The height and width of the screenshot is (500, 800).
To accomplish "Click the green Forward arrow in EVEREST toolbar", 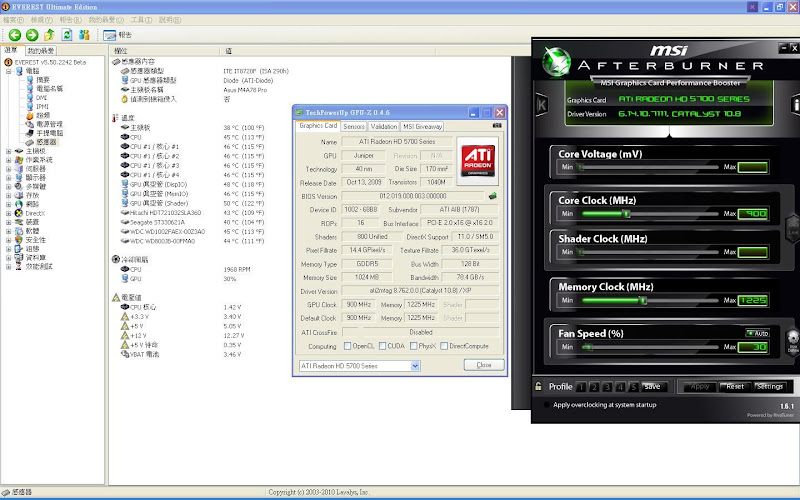I will (32, 35).
